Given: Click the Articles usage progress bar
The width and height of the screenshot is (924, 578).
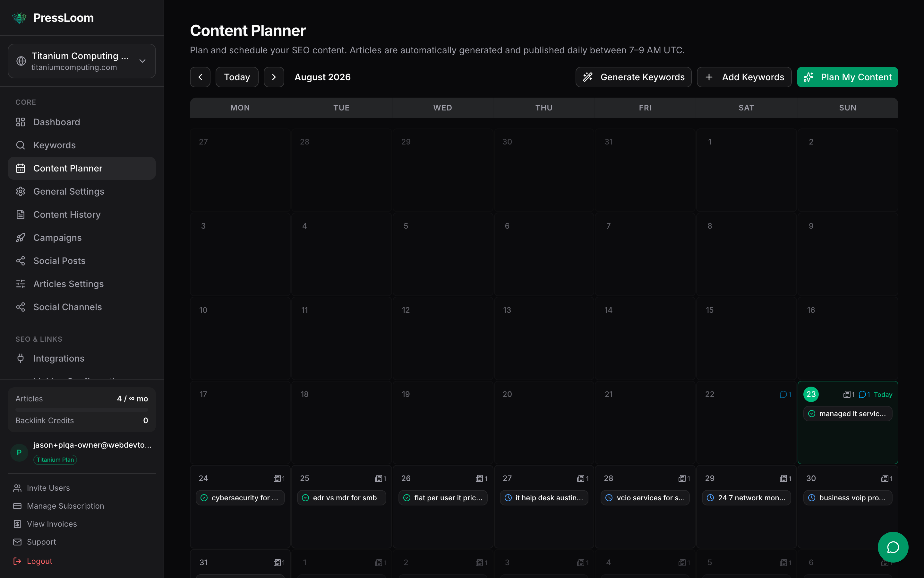Looking at the screenshot, I should click(x=82, y=410).
